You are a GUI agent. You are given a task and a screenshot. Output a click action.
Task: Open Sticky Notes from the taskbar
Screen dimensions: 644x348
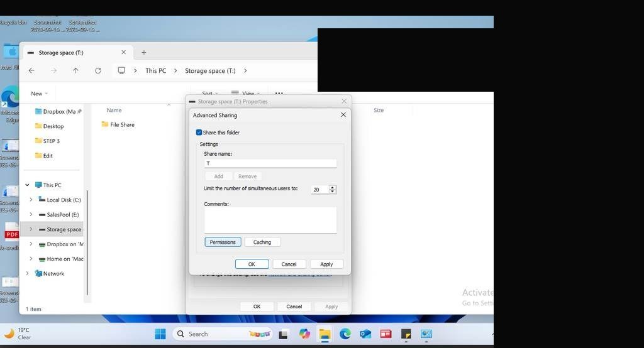point(406,334)
